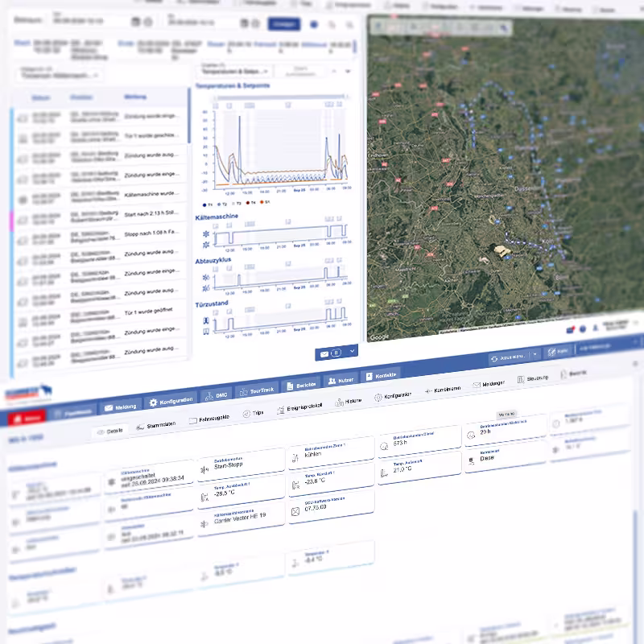The image size is (644, 644).
Task: Select the Details sub-tab
Action: pos(109,431)
